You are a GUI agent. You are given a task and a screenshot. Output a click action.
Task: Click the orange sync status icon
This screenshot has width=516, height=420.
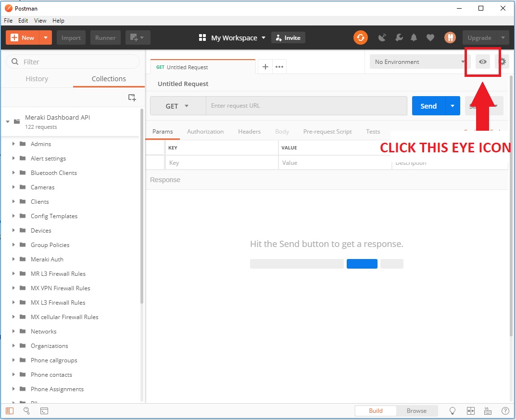tap(360, 37)
